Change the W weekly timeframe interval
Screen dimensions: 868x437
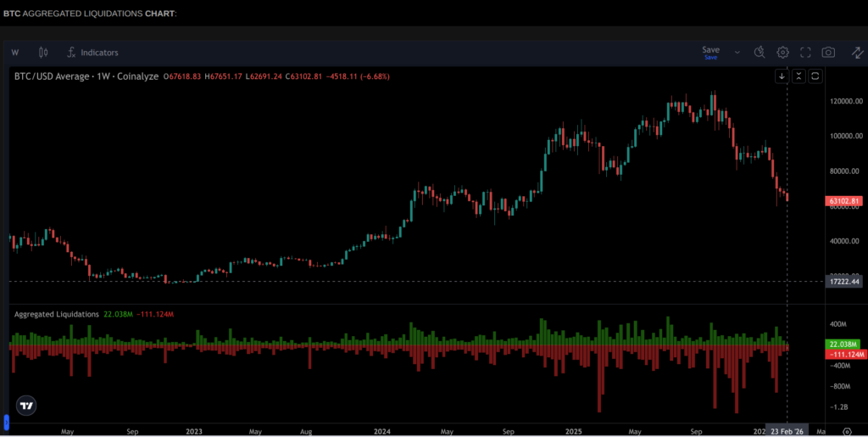pos(15,53)
